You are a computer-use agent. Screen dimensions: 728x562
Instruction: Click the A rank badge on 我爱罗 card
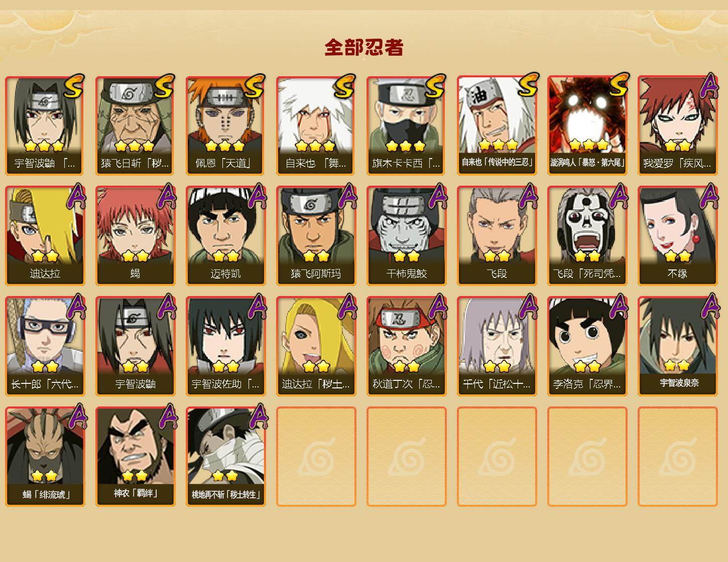click(x=708, y=86)
